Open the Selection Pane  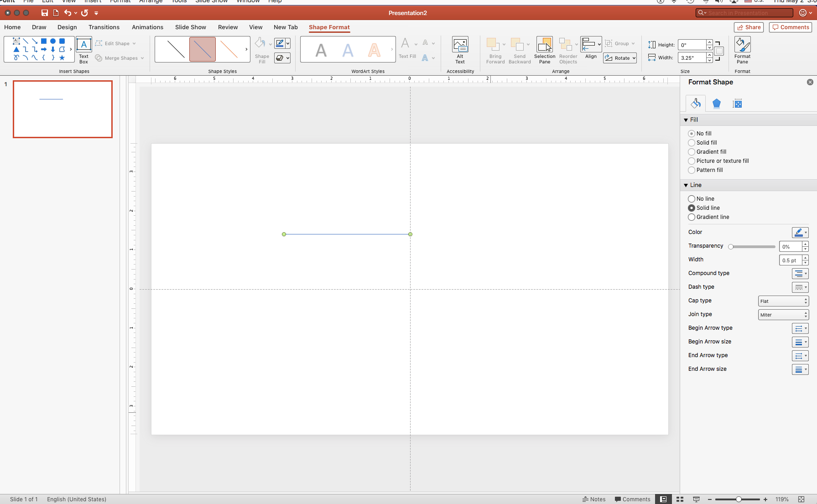pos(545,51)
